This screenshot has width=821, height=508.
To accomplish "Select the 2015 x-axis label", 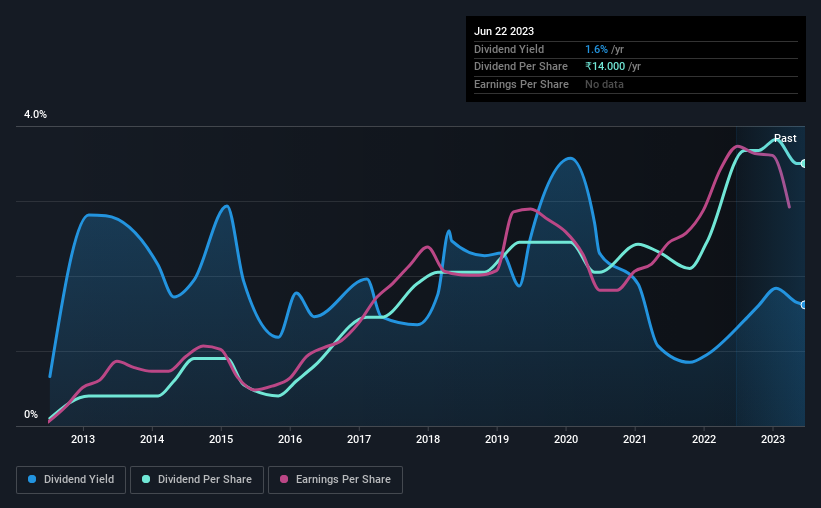I will tap(221, 439).
